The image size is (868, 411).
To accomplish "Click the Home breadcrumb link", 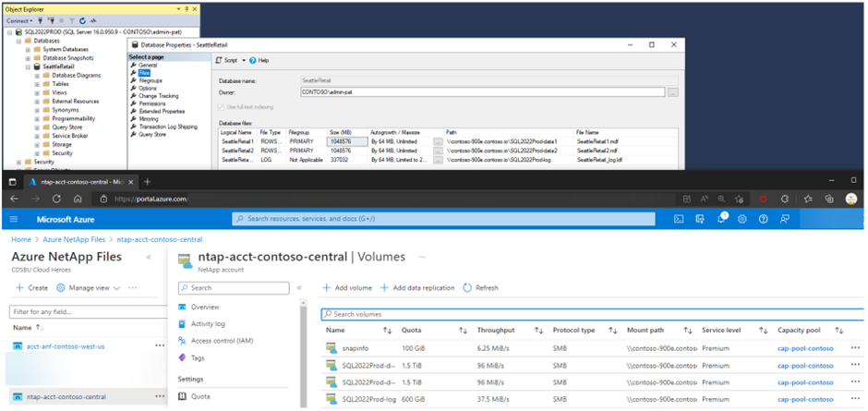I will point(21,240).
